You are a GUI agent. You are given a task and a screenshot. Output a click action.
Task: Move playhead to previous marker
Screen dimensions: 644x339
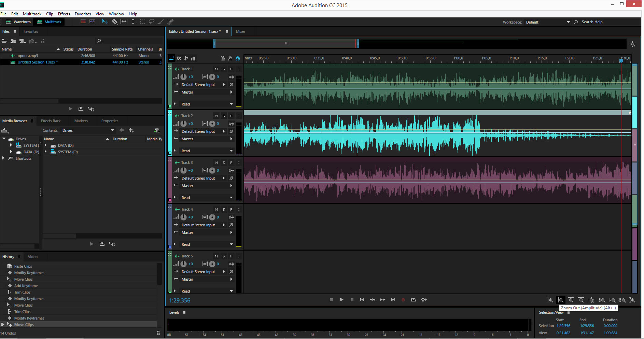click(362, 300)
